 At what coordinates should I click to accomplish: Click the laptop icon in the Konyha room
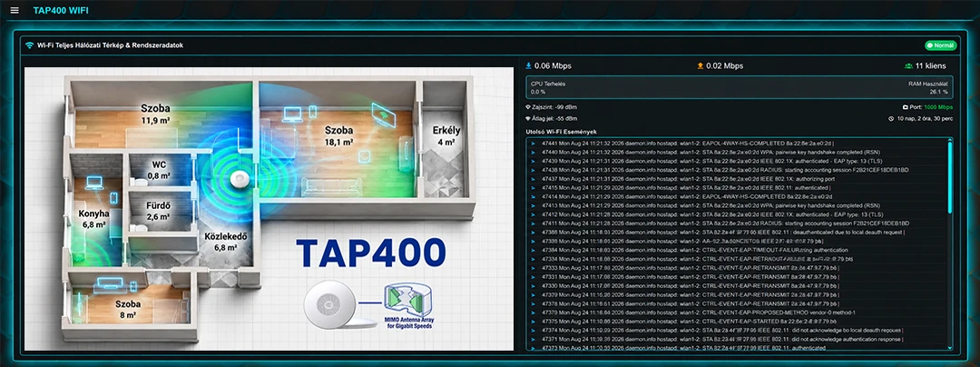[x=94, y=183]
